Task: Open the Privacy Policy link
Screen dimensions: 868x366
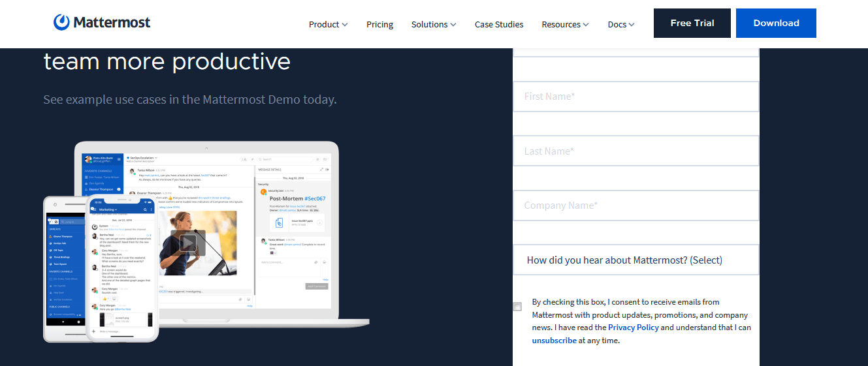Action: [633, 328]
